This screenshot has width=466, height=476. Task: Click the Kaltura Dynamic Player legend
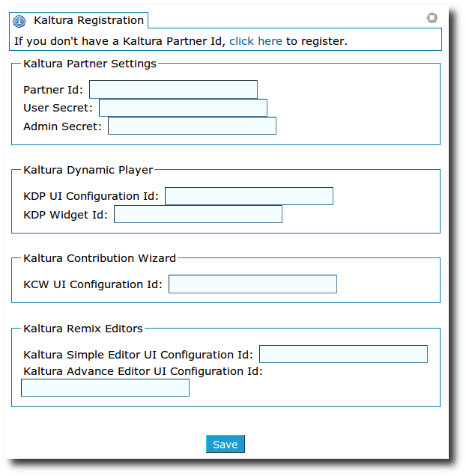click(x=88, y=170)
